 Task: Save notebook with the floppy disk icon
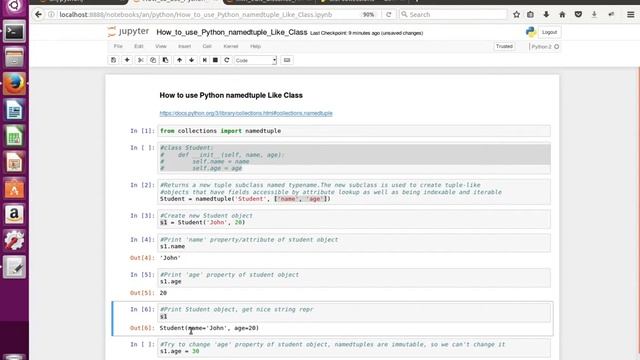[x=113, y=60]
